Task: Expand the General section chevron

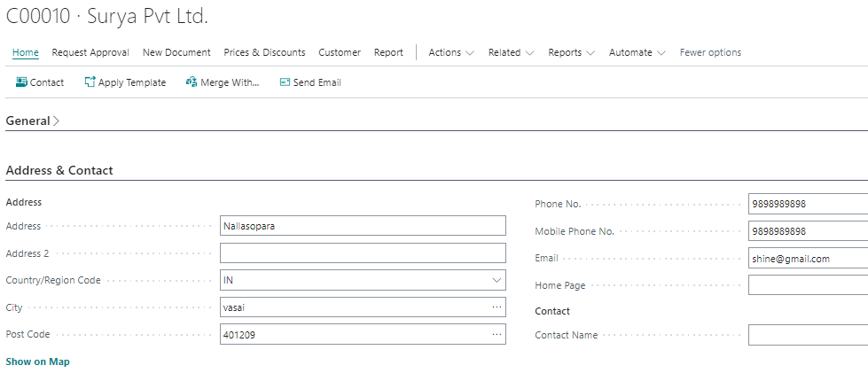Action: 56,121
